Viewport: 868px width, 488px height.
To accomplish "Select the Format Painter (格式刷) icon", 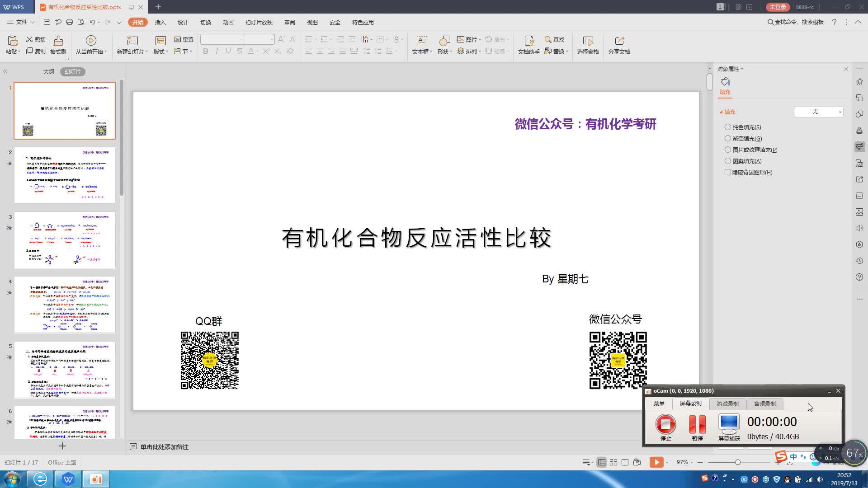I will (x=58, y=41).
